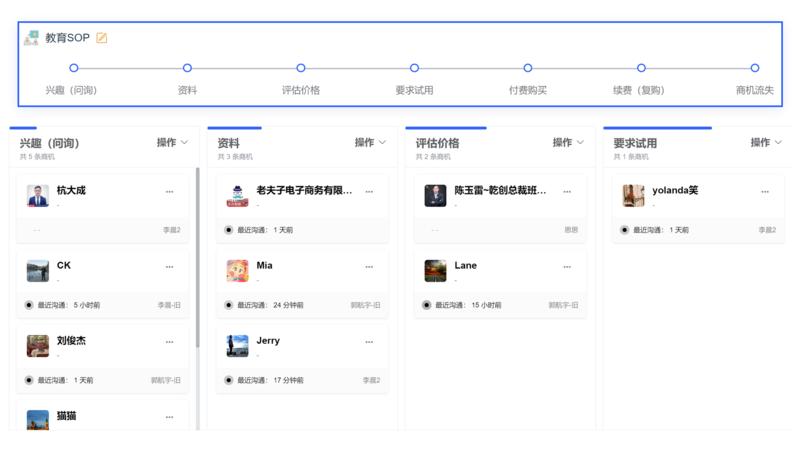Open the 老夫子电子商务有限 opportunity name
Viewport: 800px width, 450px height.
(304, 190)
